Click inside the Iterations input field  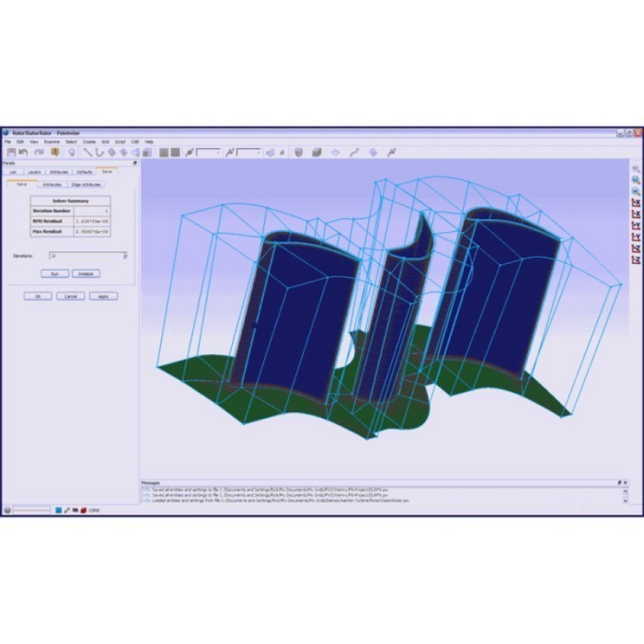(x=86, y=256)
